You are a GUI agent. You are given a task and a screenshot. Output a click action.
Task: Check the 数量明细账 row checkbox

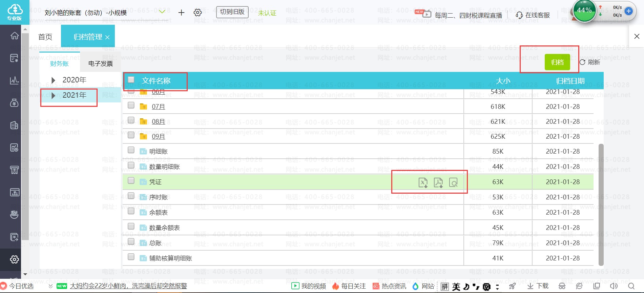coord(131,165)
